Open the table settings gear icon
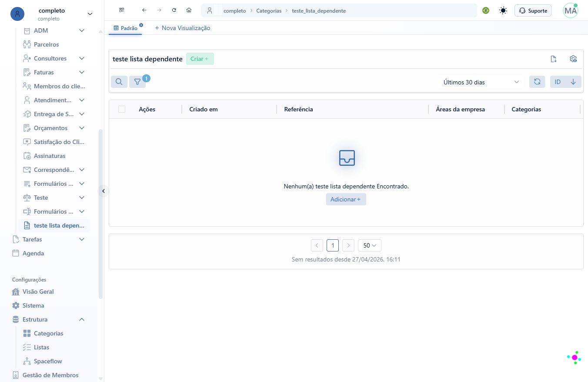Viewport: 588px width, 382px height. 573,59
